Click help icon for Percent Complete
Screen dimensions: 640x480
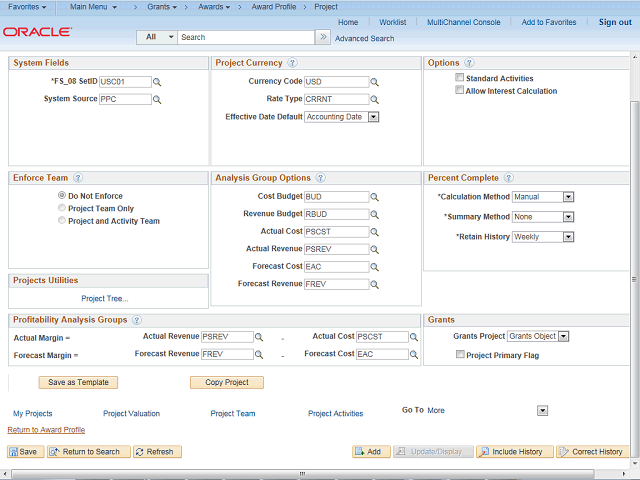pyautogui.click(x=508, y=178)
